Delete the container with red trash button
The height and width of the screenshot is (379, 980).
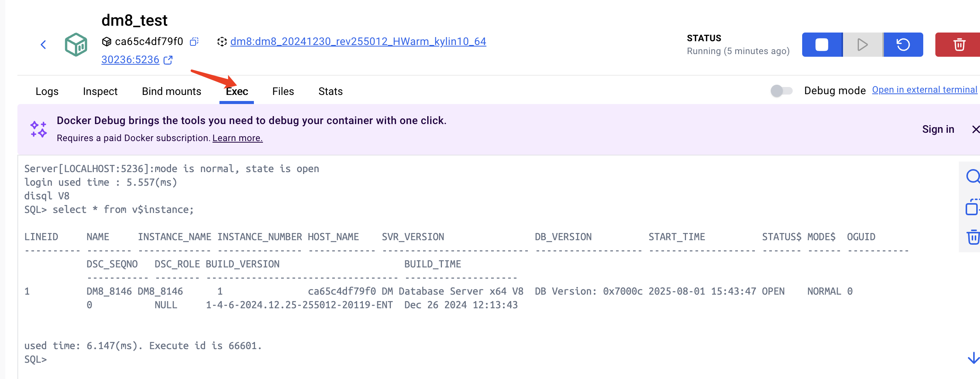[x=959, y=45]
